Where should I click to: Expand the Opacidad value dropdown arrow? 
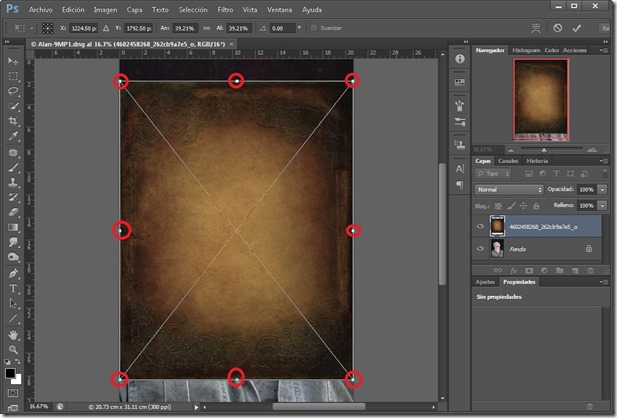(603, 189)
